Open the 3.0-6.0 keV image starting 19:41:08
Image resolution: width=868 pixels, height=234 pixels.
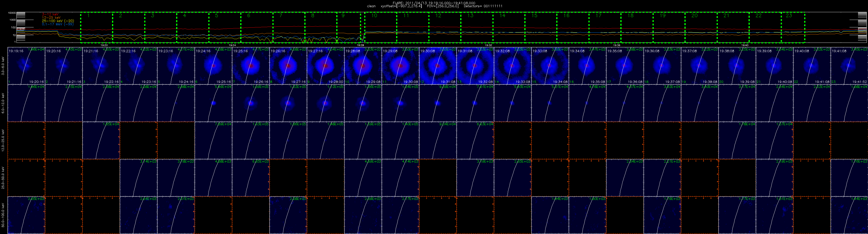pyautogui.click(x=849, y=65)
